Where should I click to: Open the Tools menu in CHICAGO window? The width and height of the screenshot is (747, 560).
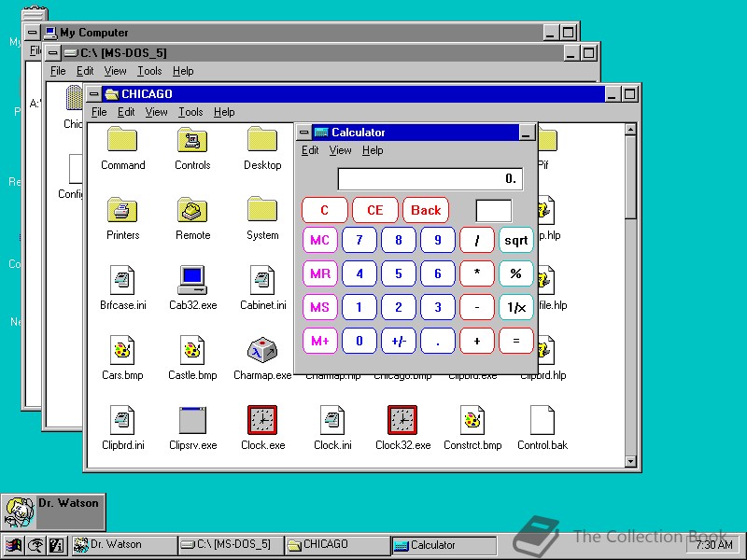point(190,112)
